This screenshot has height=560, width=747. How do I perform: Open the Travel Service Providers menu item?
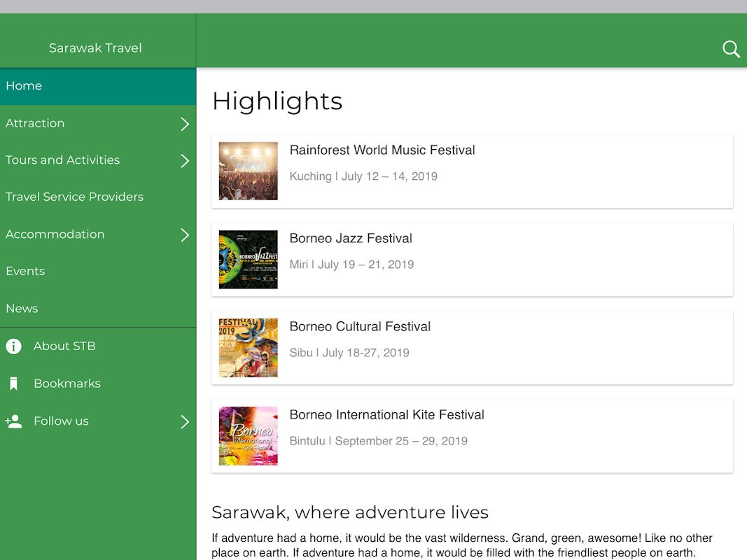tap(74, 197)
